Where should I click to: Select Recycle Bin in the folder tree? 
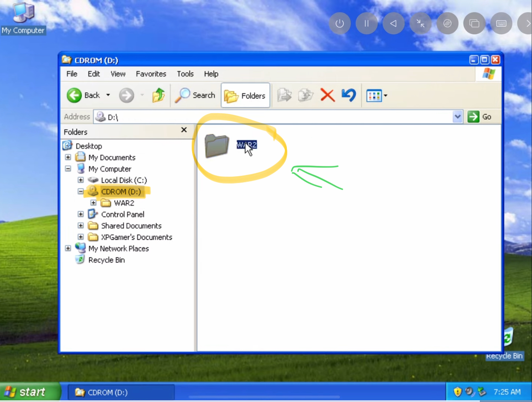click(106, 260)
